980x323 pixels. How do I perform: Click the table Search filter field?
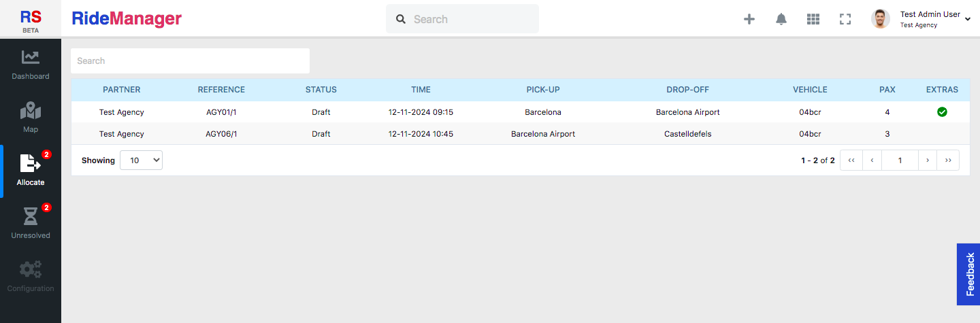click(190, 61)
